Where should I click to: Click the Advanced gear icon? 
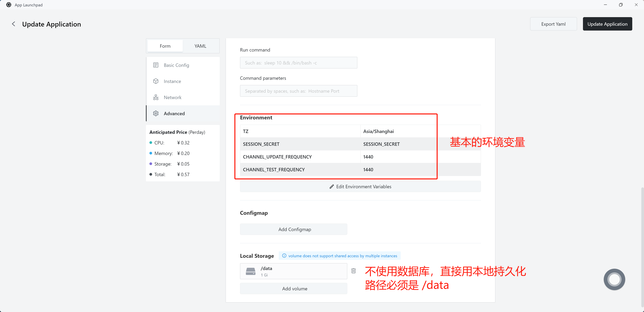pyautogui.click(x=156, y=114)
